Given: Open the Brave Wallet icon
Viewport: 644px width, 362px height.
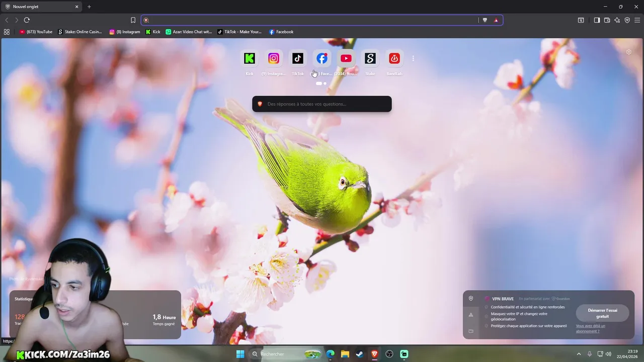Looking at the screenshot, I should click(607, 20).
